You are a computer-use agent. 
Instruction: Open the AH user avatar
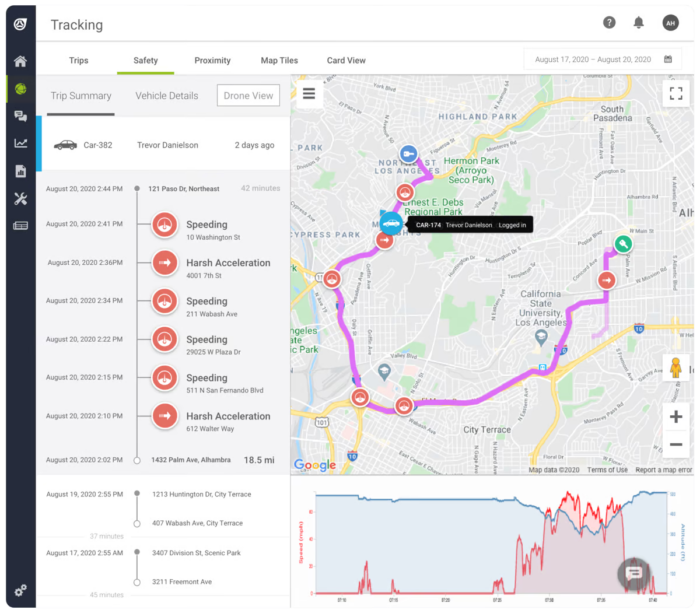pos(670,23)
